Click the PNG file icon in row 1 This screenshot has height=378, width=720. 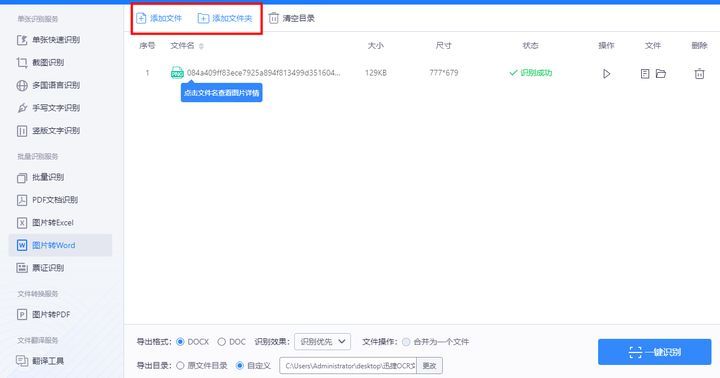[x=177, y=73]
